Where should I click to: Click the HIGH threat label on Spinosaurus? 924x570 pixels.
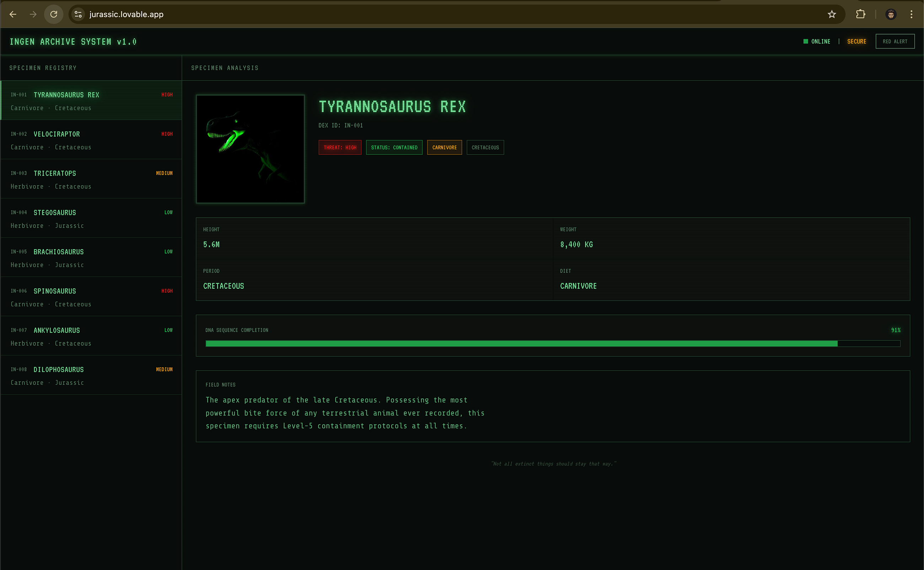167,291
